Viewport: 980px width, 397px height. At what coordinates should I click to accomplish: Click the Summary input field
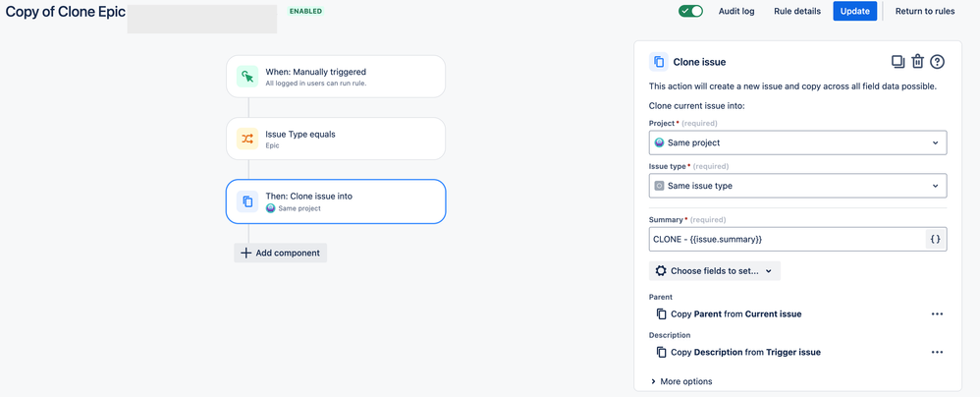787,239
